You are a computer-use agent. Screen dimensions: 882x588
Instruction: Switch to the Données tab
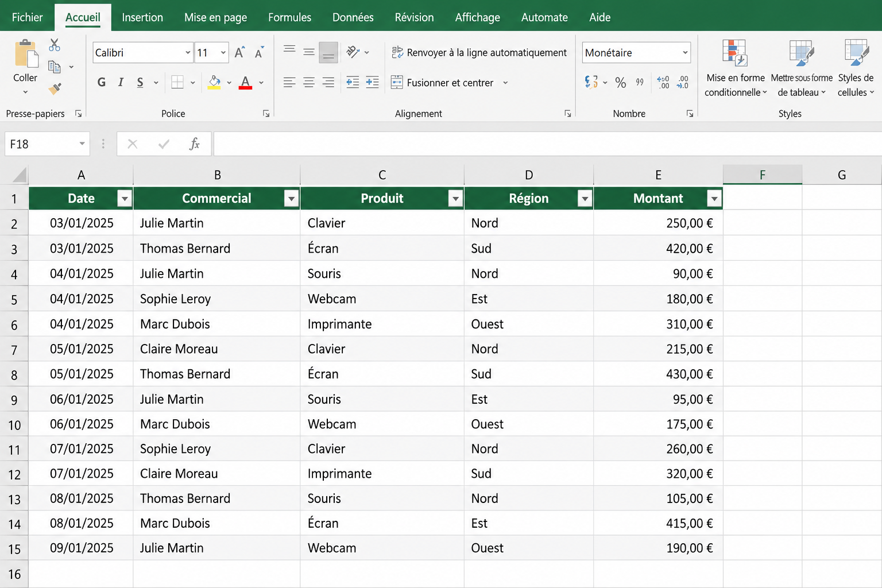pos(353,17)
